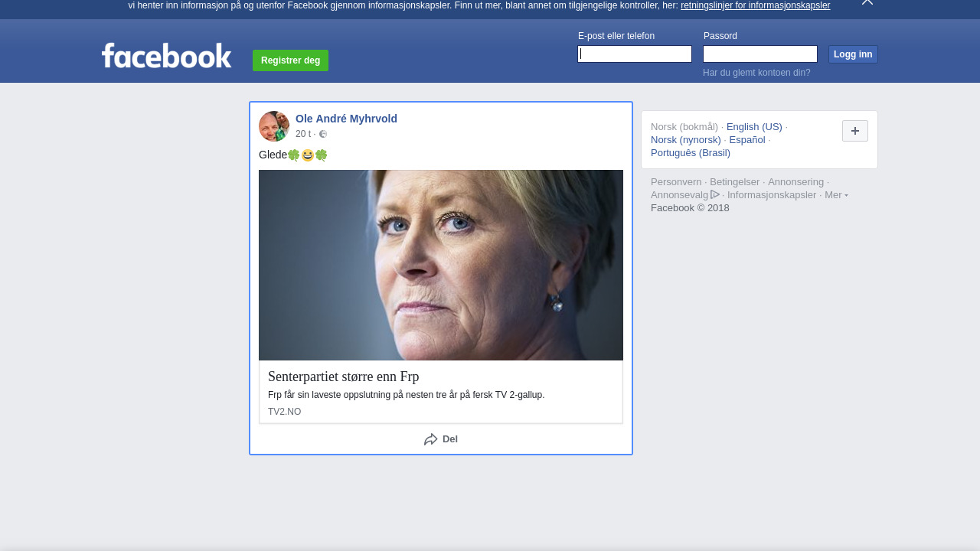Focus the E-post eller telefon field

click(635, 54)
